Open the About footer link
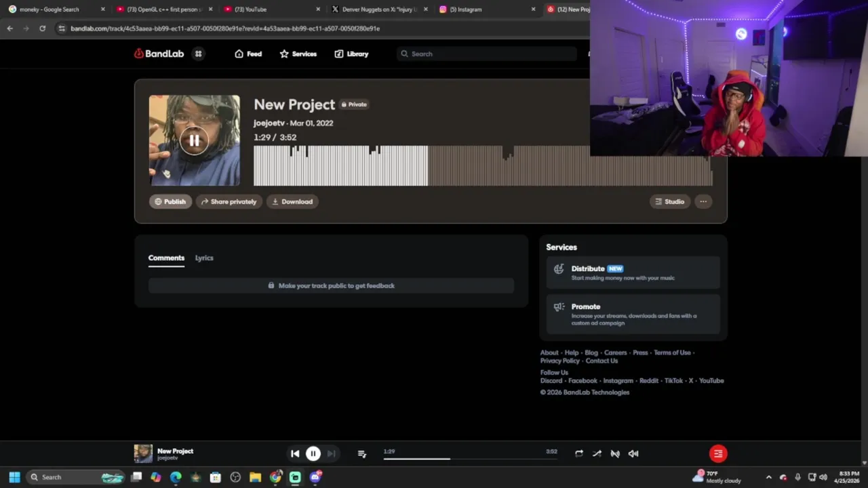The height and width of the screenshot is (488, 868). coord(549,352)
